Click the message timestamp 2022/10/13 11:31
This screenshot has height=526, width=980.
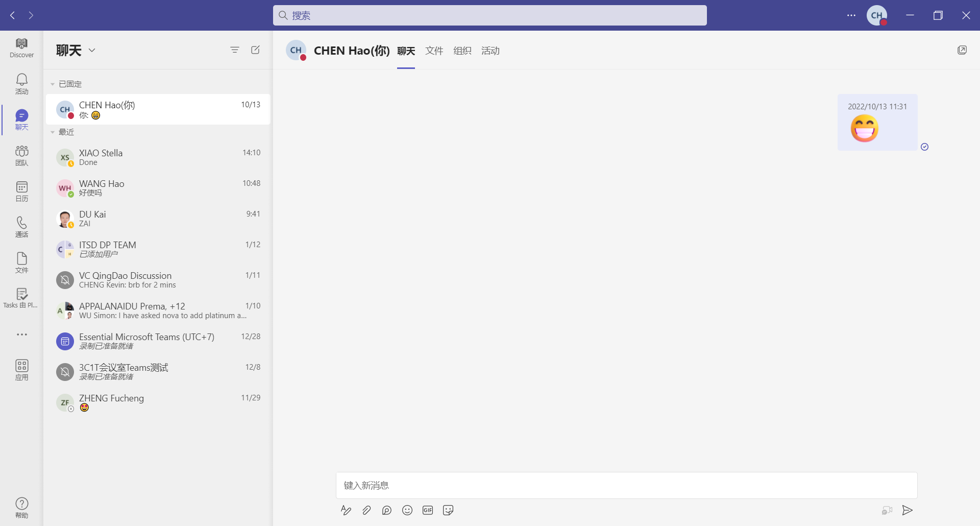coord(877,107)
